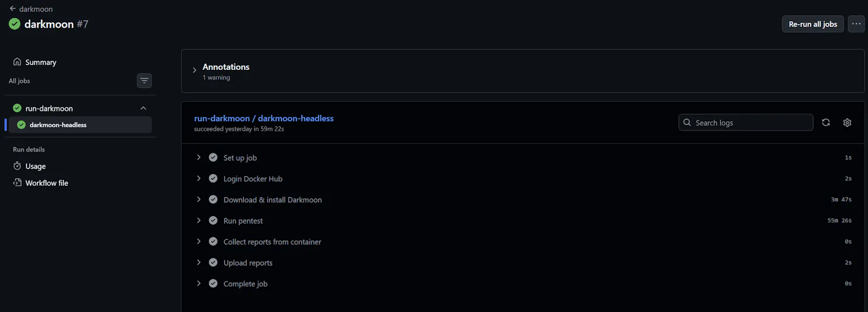
Task: Select the darkmoon-headless job
Action: pyautogui.click(x=80, y=125)
